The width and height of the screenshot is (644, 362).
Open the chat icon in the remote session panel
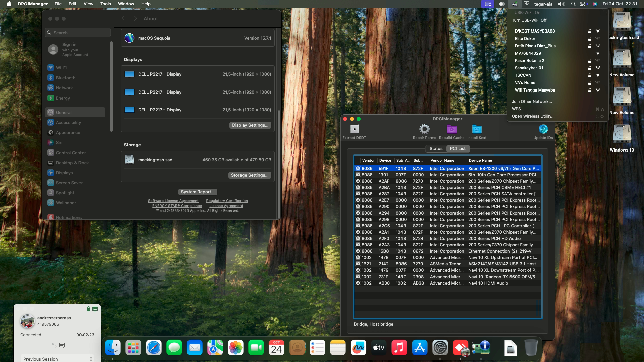[x=62, y=345]
